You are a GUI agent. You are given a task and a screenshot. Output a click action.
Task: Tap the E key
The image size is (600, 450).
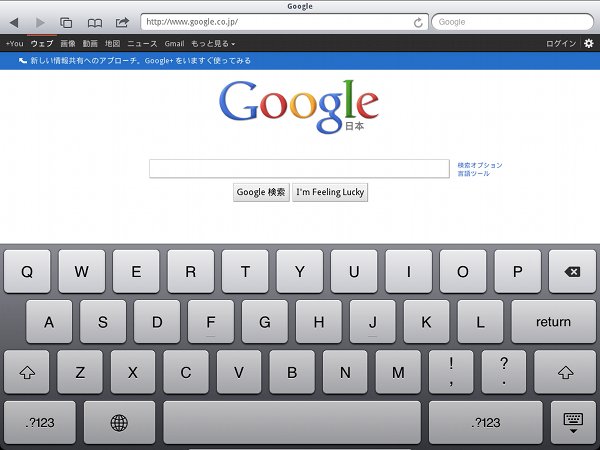pyautogui.click(x=136, y=272)
